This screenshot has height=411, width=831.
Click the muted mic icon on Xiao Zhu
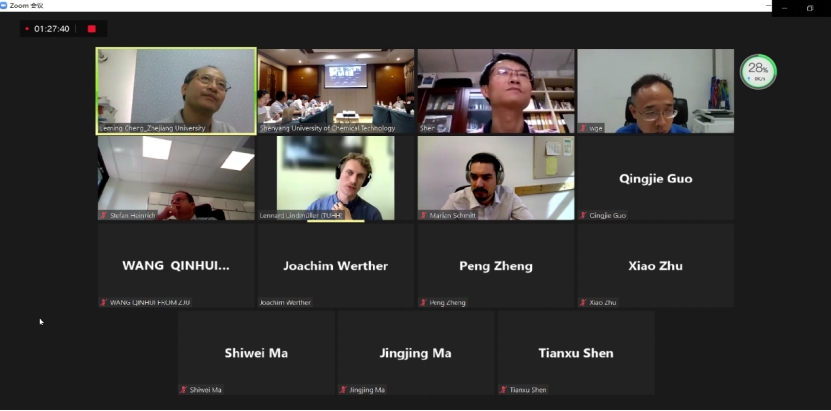pyautogui.click(x=584, y=303)
